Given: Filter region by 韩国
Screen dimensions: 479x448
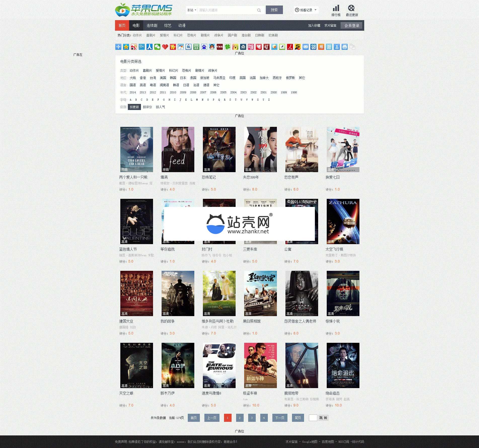Looking at the screenshot, I should pos(173,78).
